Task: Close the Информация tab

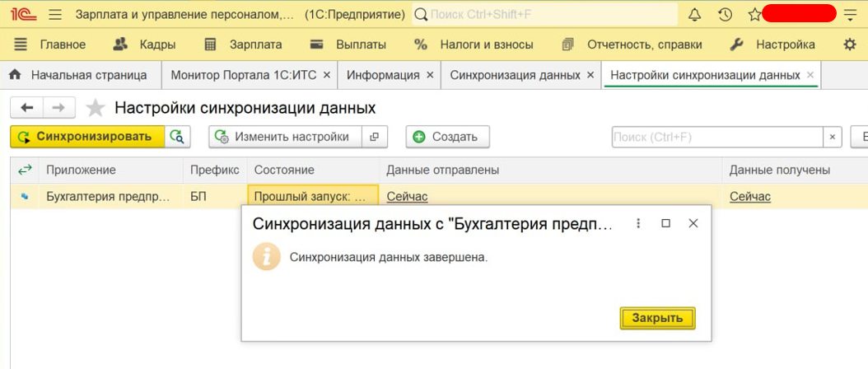Action: [430, 75]
